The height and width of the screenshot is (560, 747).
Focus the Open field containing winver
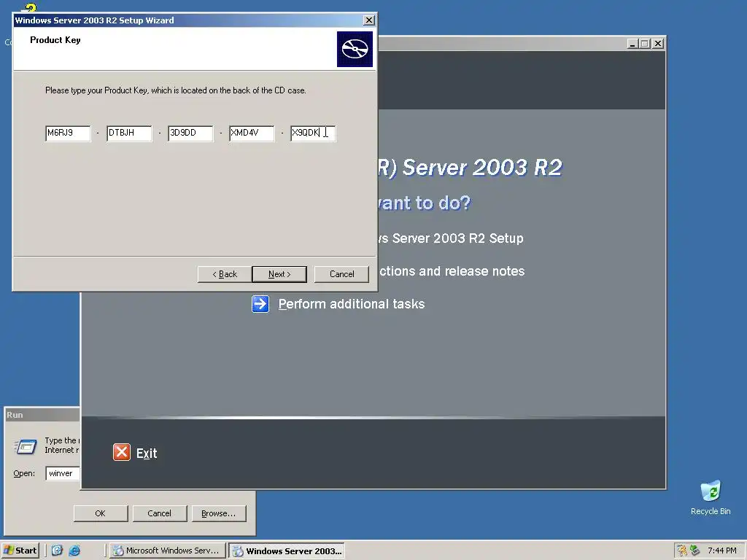(63, 473)
